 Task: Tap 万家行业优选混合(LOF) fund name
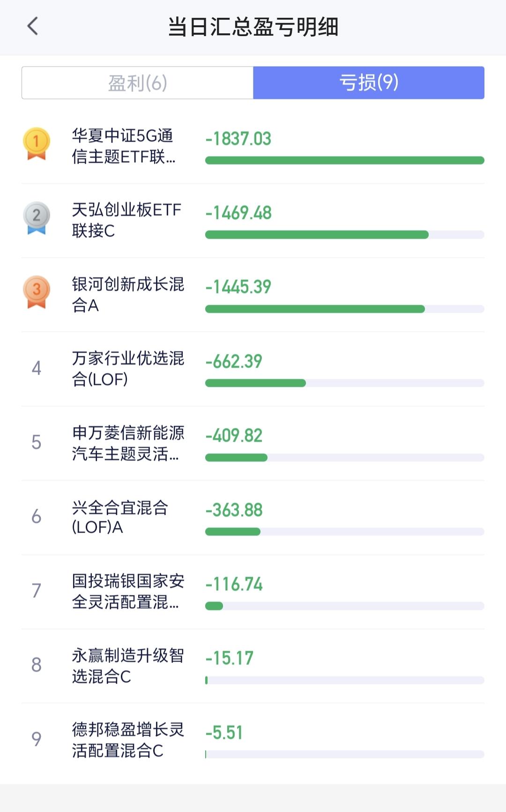pos(127,368)
